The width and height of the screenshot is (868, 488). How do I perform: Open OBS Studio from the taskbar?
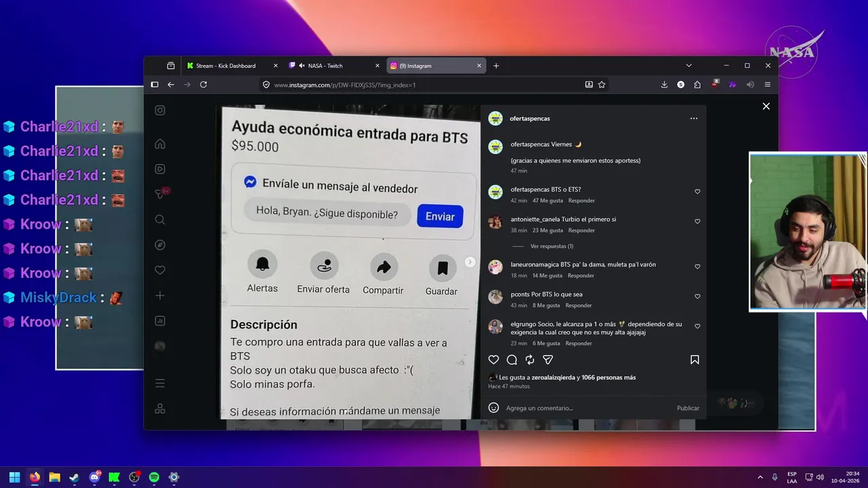(x=134, y=477)
